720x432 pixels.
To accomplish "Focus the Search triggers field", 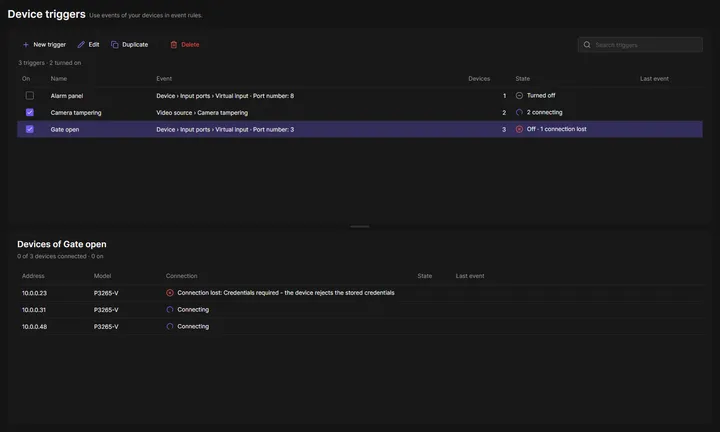I will (640, 45).
